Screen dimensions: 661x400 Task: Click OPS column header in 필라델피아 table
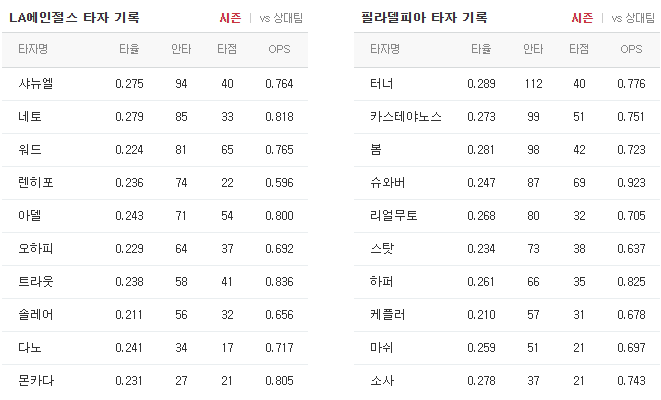click(x=631, y=49)
